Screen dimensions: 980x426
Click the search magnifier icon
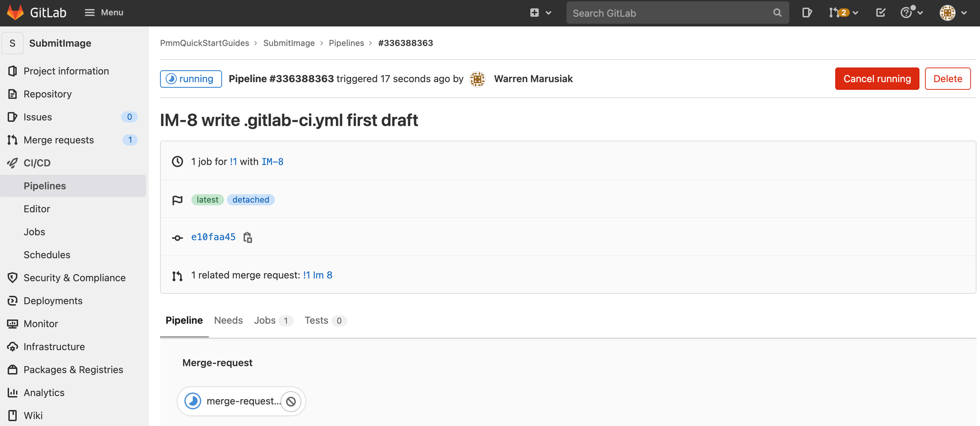click(777, 13)
